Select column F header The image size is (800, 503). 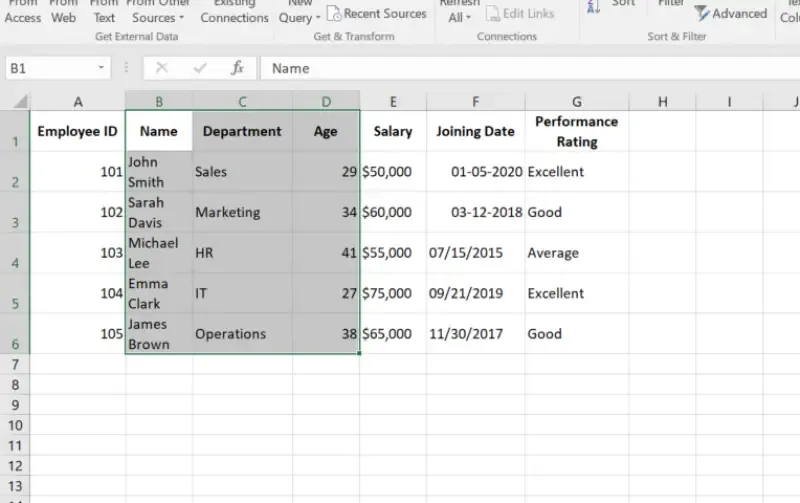[x=476, y=102]
